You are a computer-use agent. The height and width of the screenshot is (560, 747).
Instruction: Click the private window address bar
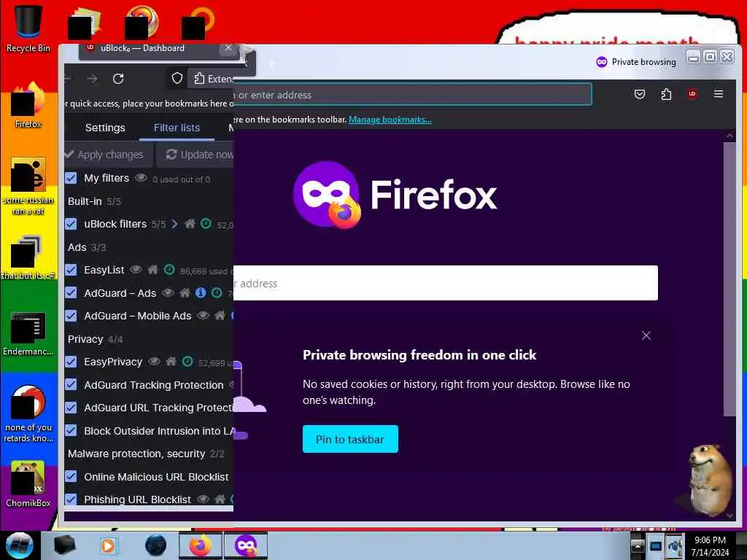[412, 95]
